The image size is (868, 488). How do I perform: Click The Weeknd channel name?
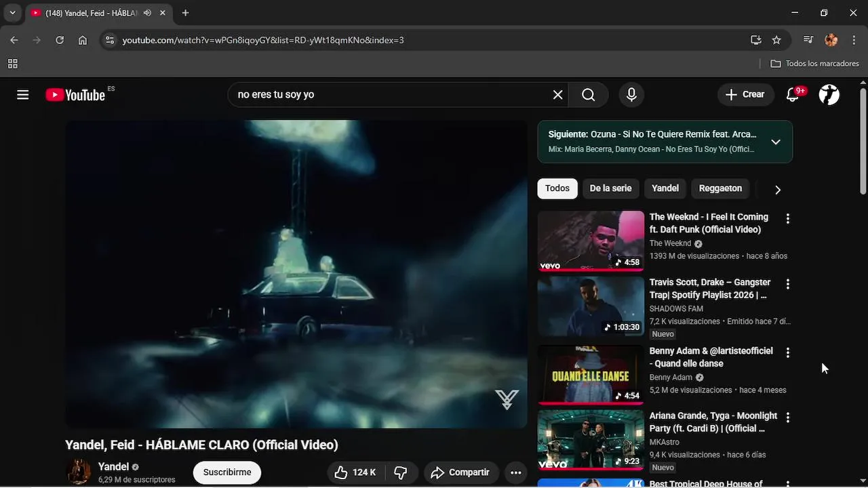670,243
